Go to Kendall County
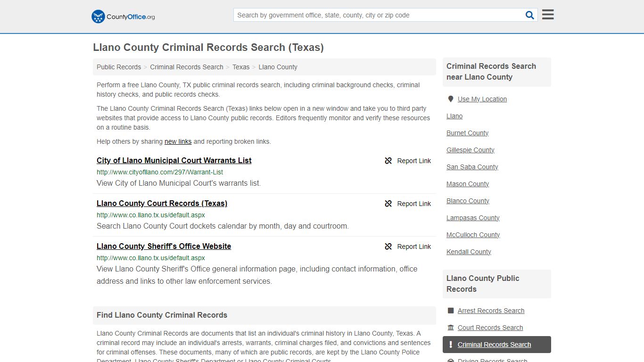 tap(469, 252)
